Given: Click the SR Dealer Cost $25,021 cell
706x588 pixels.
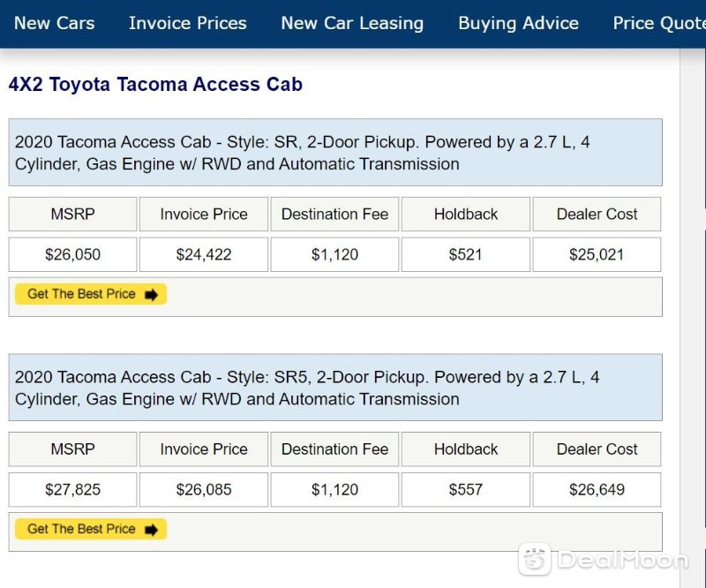Looking at the screenshot, I should [x=597, y=254].
